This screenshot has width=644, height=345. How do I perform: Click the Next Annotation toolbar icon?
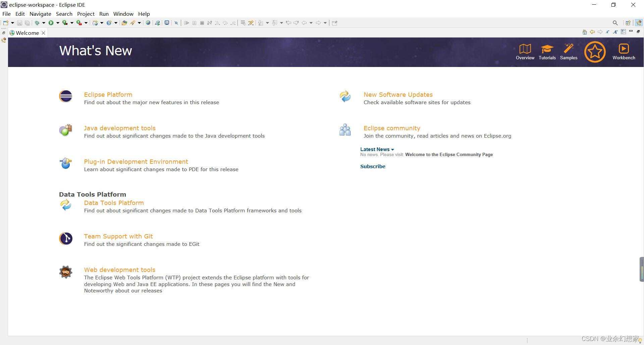(261, 23)
